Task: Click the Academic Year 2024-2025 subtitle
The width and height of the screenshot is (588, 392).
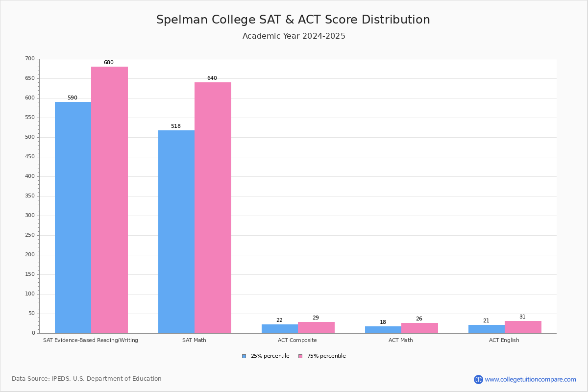Action: coord(294,36)
